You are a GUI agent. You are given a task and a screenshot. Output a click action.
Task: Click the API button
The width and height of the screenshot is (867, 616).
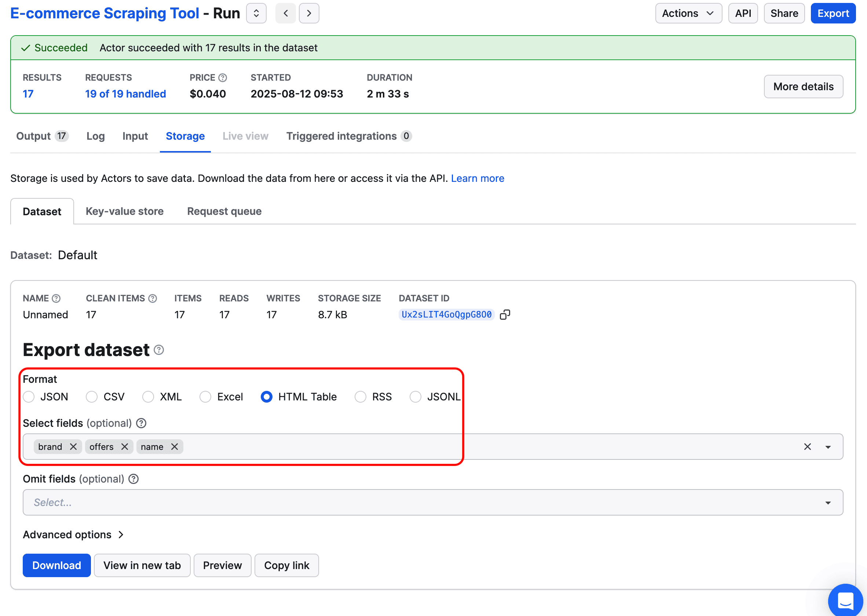[743, 13]
